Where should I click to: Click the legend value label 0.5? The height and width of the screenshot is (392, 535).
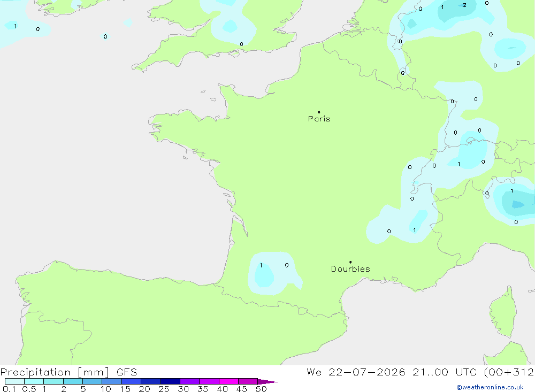tap(29, 389)
